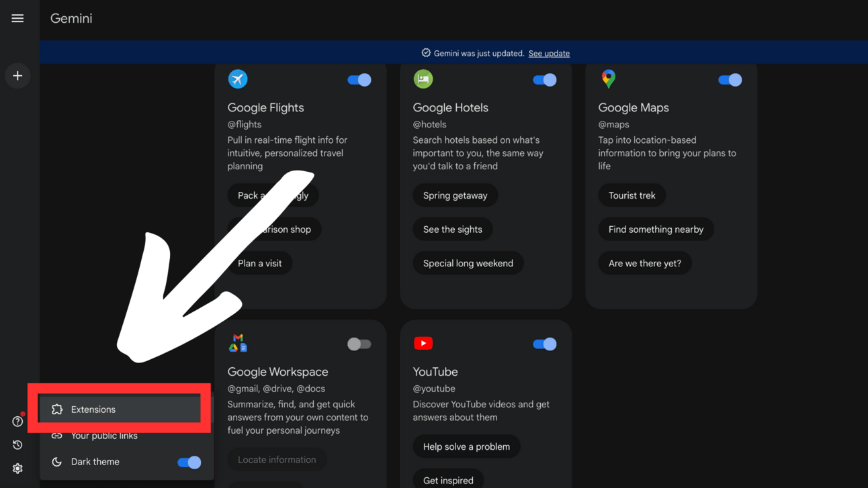Click the Gemini title text
This screenshot has height=488, width=868.
71,18
